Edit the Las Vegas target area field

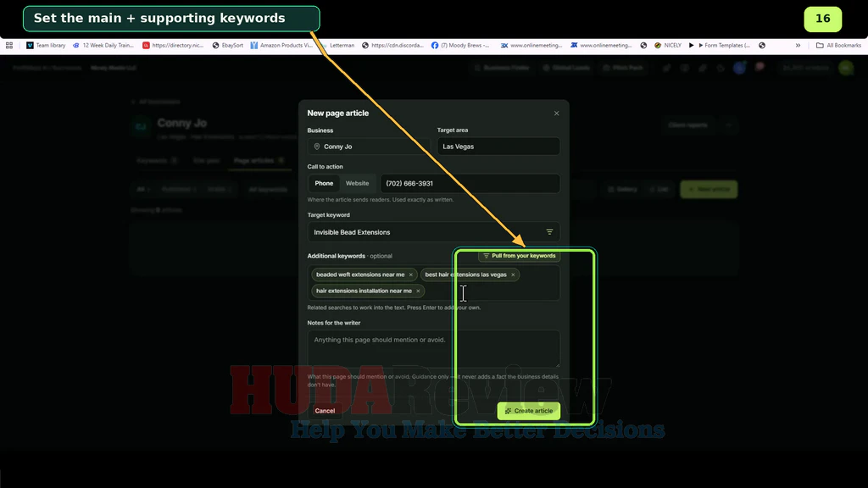coord(498,147)
